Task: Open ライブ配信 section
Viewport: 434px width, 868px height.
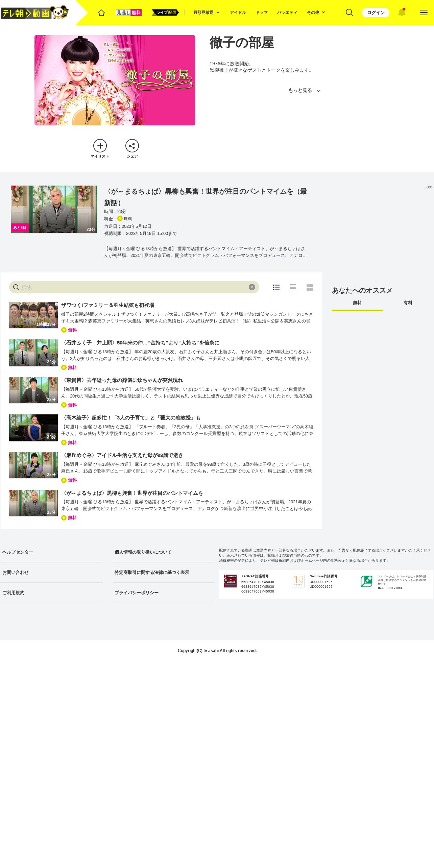Action: pyautogui.click(x=165, y=13)
